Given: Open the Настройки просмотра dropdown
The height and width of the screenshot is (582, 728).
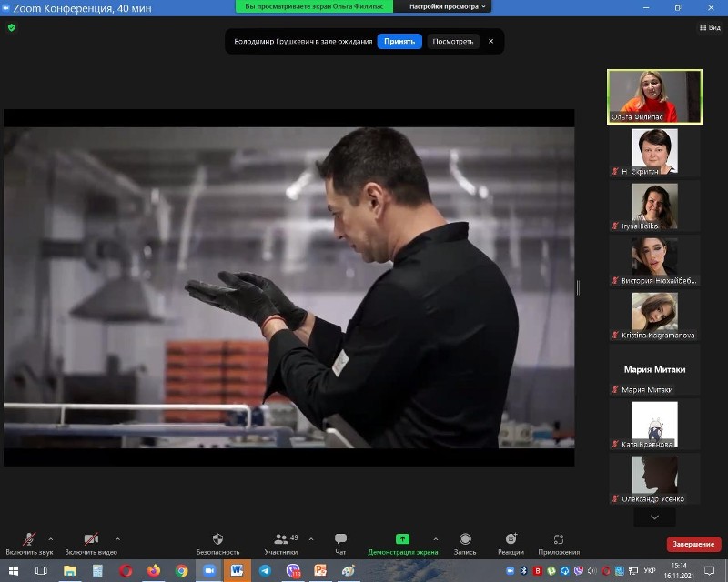Looking at the screenshot, I should (x=448, y=6).
